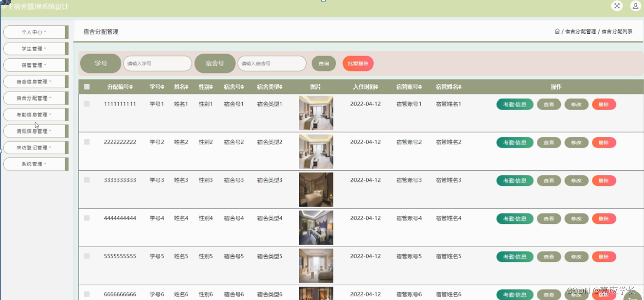Open 考勤信息 for row 学号6
The height and width of the screenshot is (300, 644).
[514, 295]
